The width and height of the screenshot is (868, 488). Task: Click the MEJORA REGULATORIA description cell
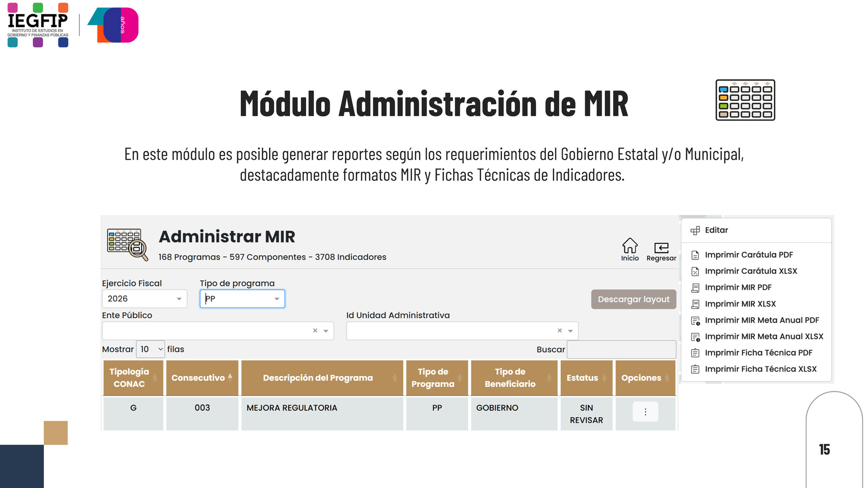322,414
